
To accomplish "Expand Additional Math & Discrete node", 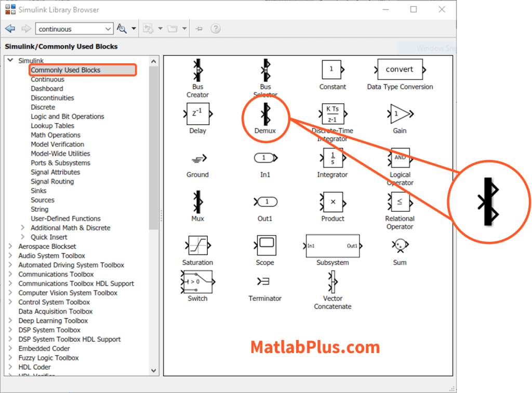I will click(22, 228).
